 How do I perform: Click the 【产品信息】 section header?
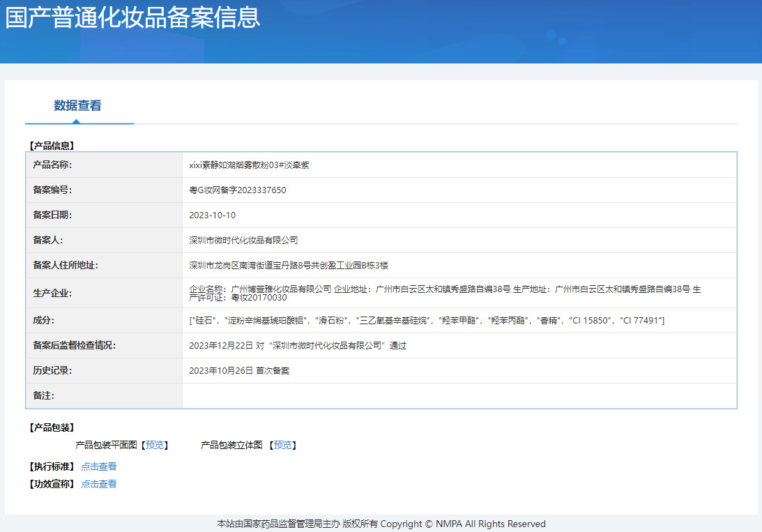point(52,146)
